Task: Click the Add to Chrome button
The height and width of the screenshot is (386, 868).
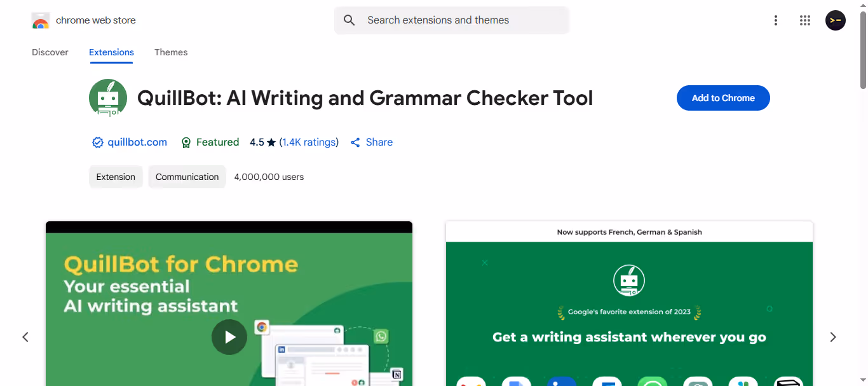Action: [x=723, y=98]
